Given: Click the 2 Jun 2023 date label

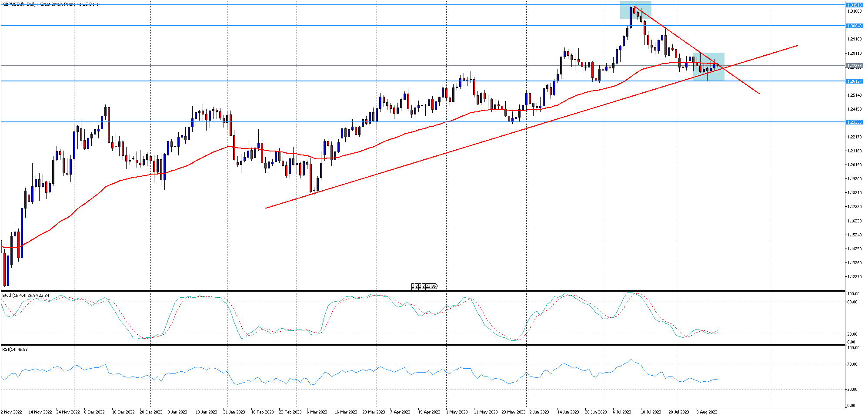Looking at the screenshot, I should click(x=539, y=412).
